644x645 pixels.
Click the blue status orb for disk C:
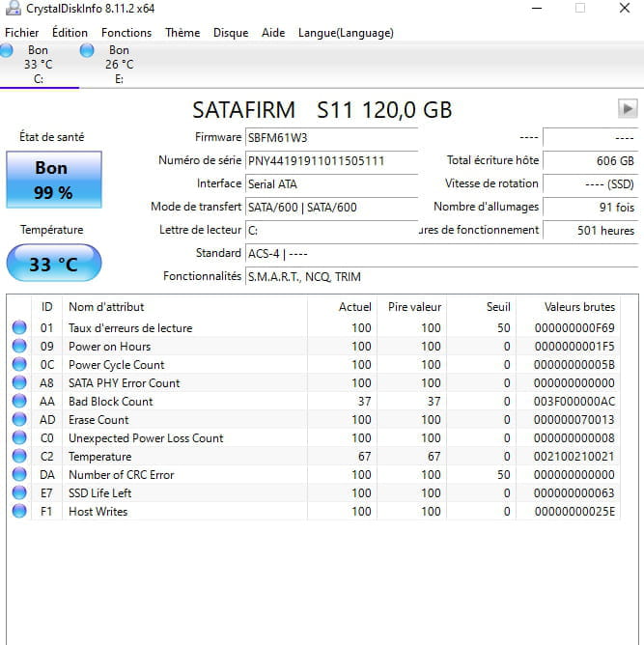click(x=6, y=50)
